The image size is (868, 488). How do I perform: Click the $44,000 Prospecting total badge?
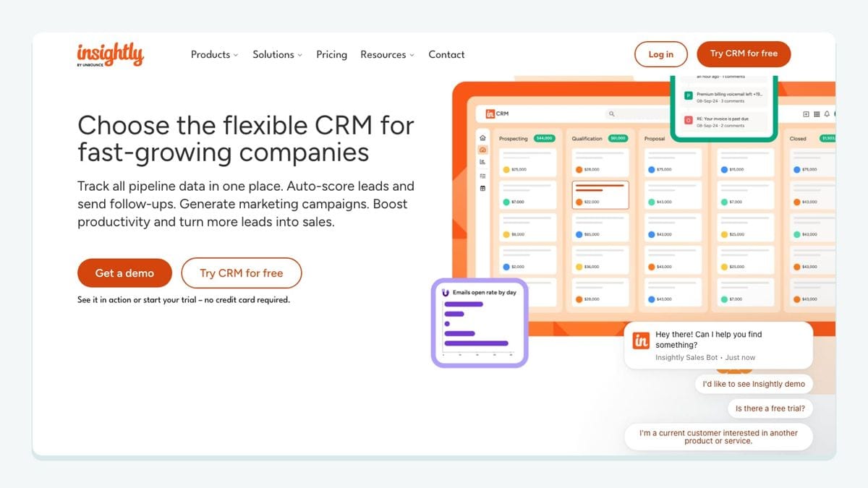(544, 138)
